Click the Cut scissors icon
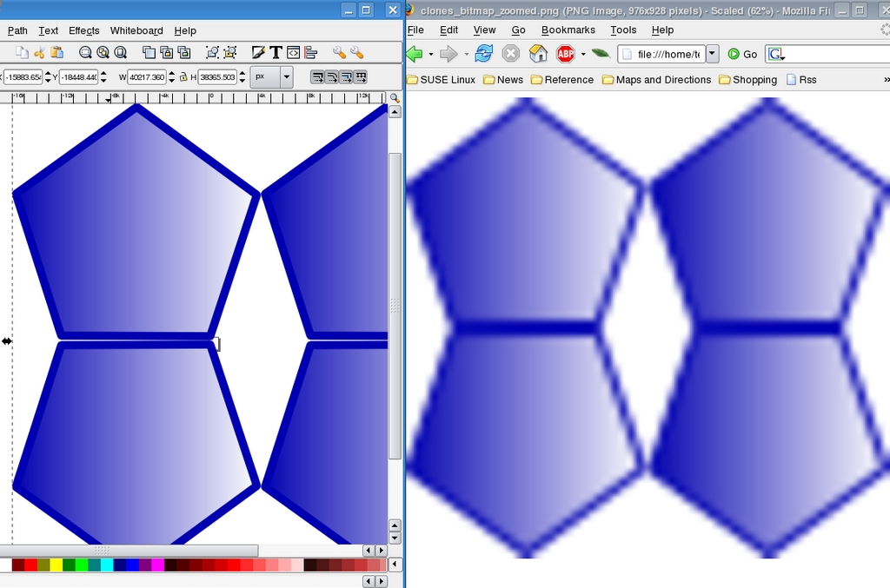The width and height of the screenshot is (890, 588). (x=39, y=53)
